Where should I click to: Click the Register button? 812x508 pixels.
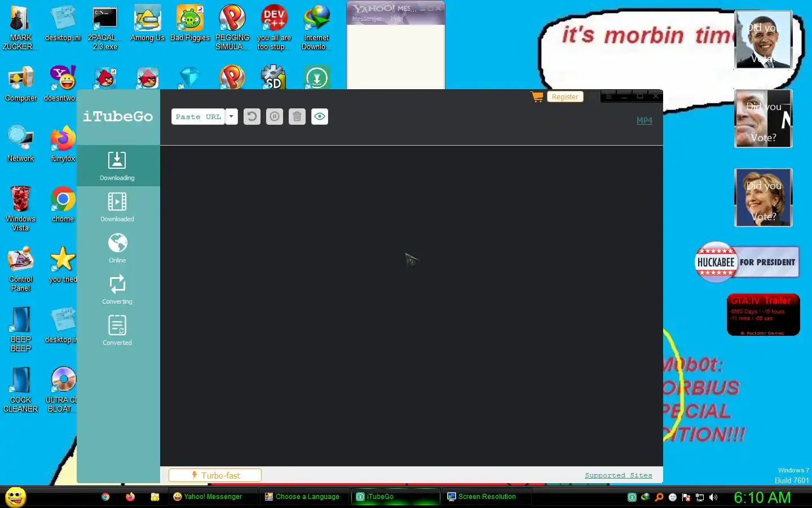565,97
